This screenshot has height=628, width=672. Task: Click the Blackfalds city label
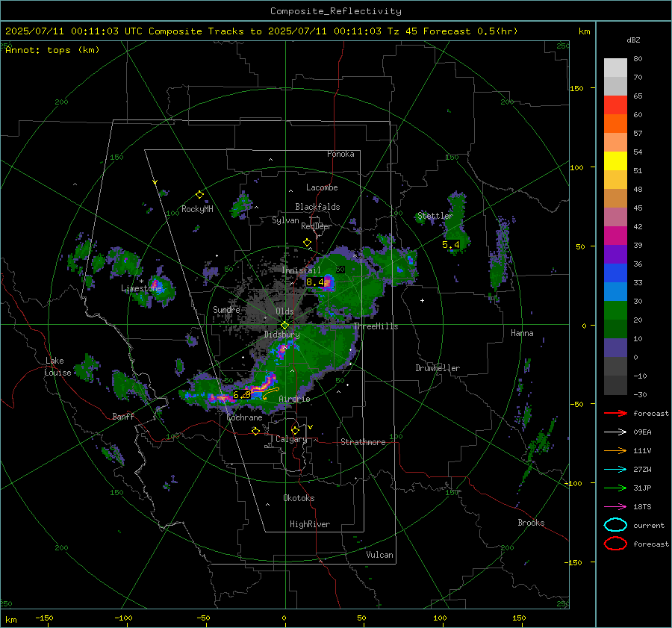(x=317, y=207)
